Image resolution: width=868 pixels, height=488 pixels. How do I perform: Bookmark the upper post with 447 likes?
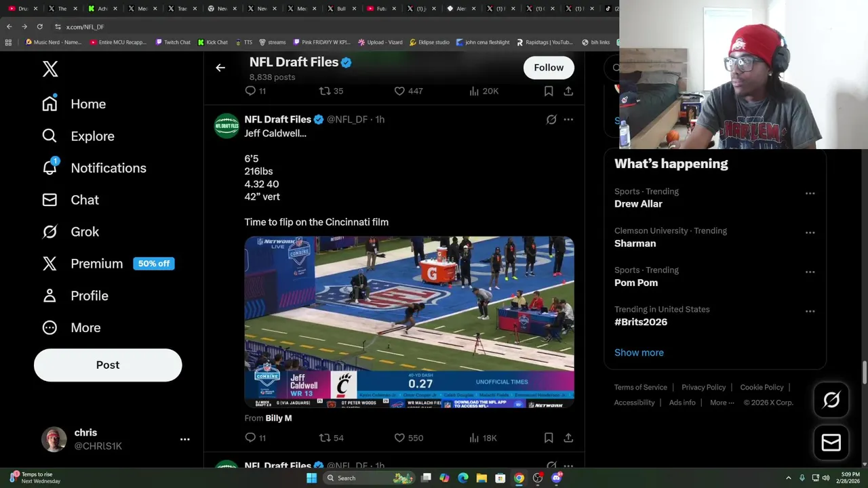click(x=549, y=91)
